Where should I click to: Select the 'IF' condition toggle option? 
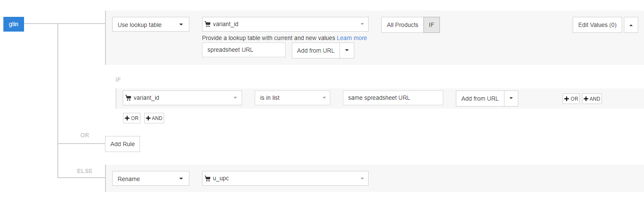click(431, 25)
